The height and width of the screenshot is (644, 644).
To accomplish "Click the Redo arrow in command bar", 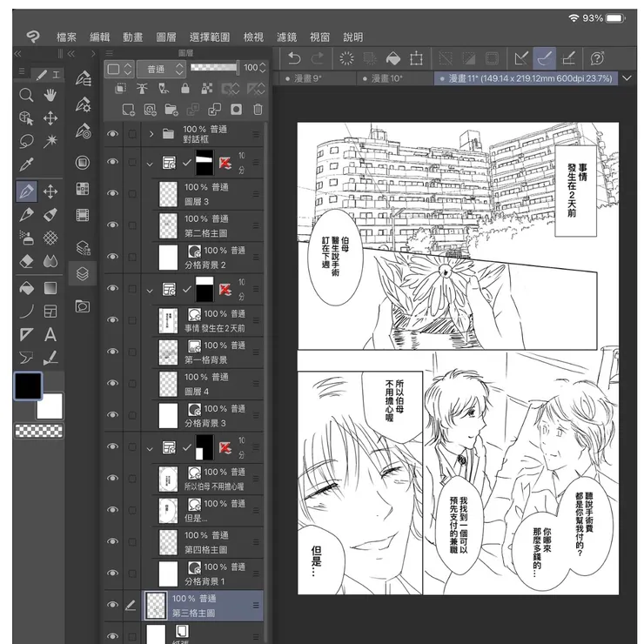I will pos(317,58).
